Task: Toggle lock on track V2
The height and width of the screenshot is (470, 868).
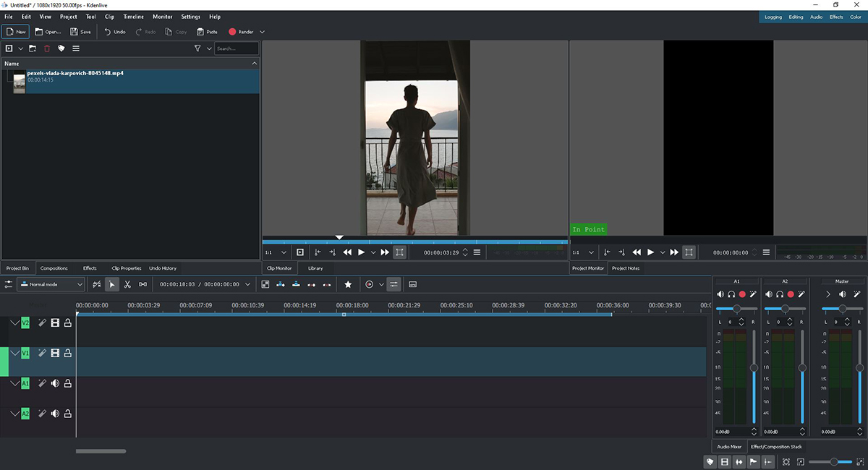Action: pyautogui.click(x=67, y=323)
